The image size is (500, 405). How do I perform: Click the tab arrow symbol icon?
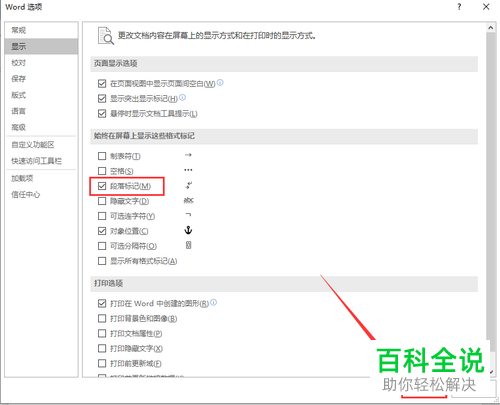(188, 155)
